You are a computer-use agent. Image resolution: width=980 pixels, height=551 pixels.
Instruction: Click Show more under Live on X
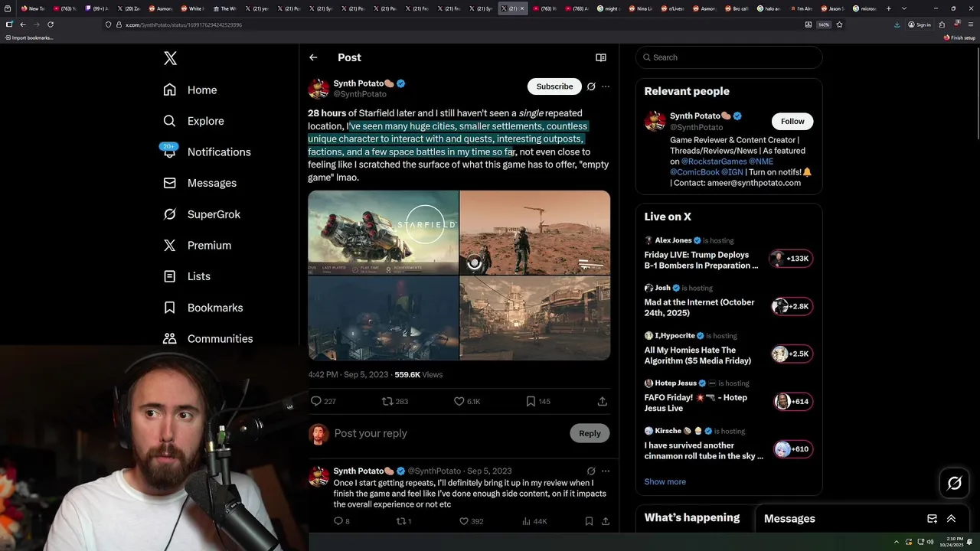(x=665, y=481)
